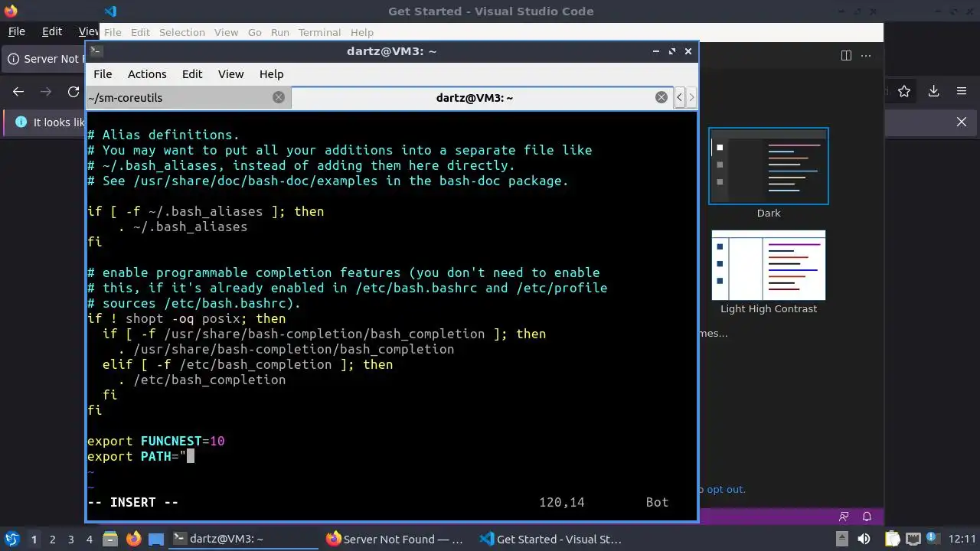
Task: Click Firefox notification info icon
Action: tap(20, 122)
